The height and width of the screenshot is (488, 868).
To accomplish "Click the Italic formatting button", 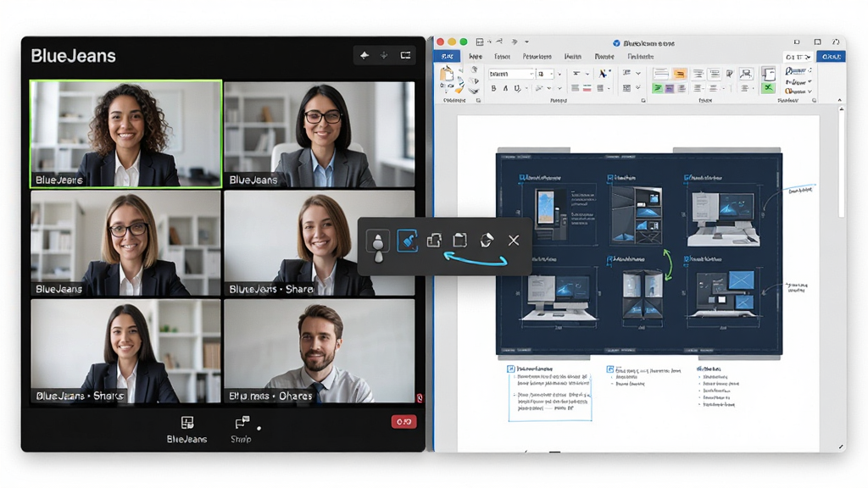I will coord(505,88).
